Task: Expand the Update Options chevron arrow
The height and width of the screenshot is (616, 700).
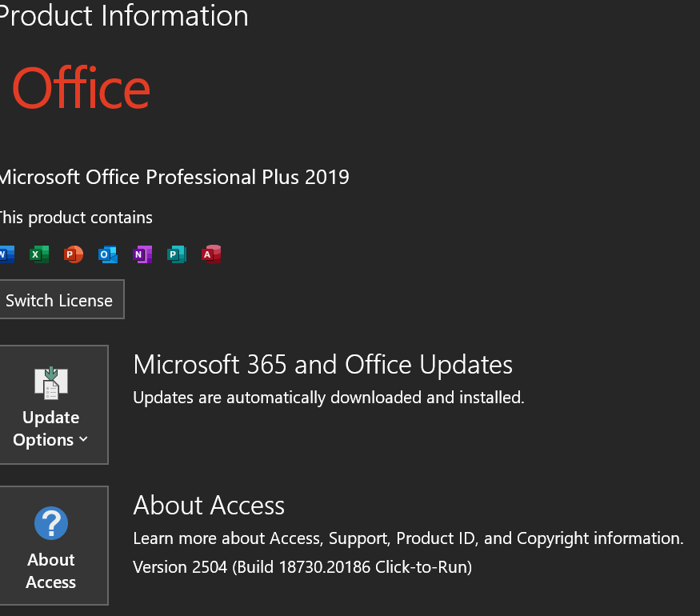Action: pyautogui.click(x=83, y=440)
